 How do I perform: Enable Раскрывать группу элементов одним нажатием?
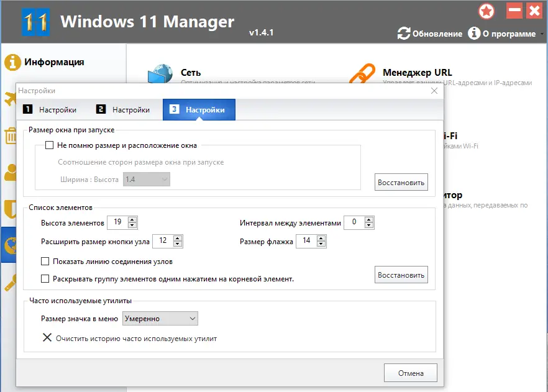[x=44, y=278]
